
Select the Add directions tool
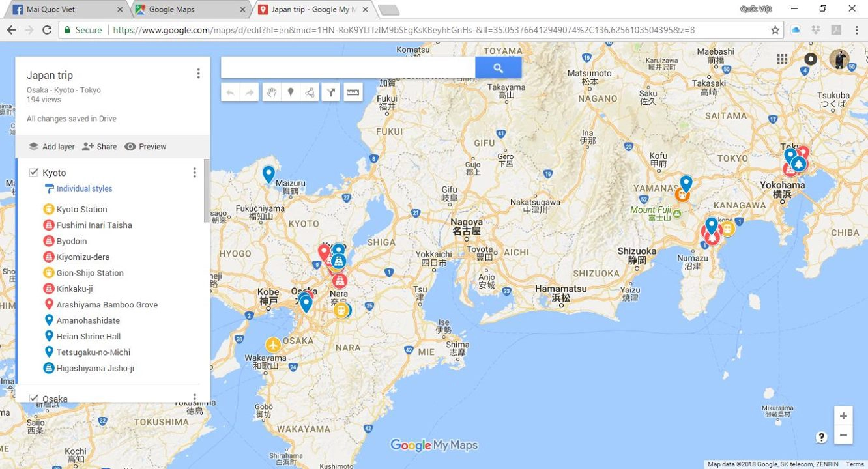tap(332, 92)
